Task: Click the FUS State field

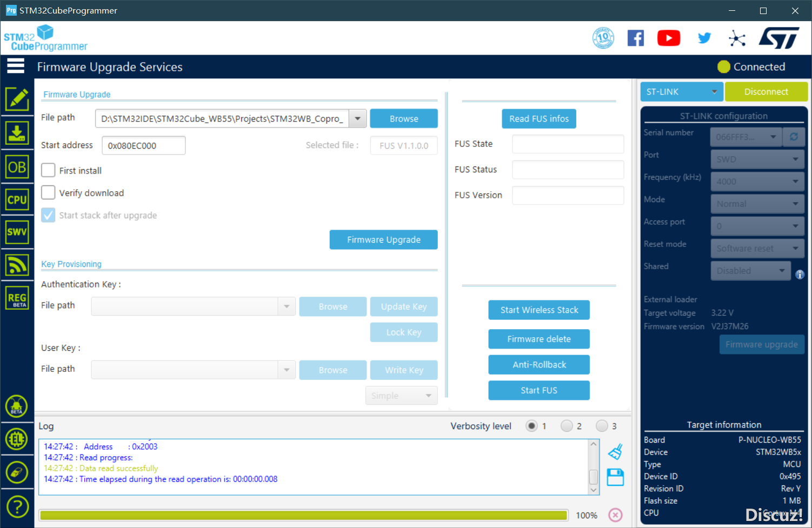Action: coord(568,144)
